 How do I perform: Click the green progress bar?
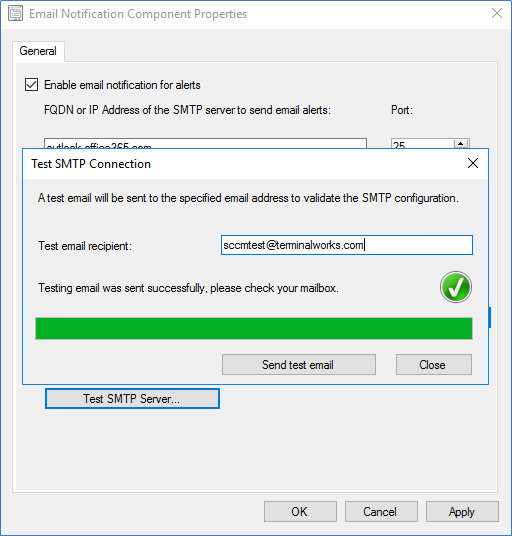pyautogui.click(x=254, y=328)
